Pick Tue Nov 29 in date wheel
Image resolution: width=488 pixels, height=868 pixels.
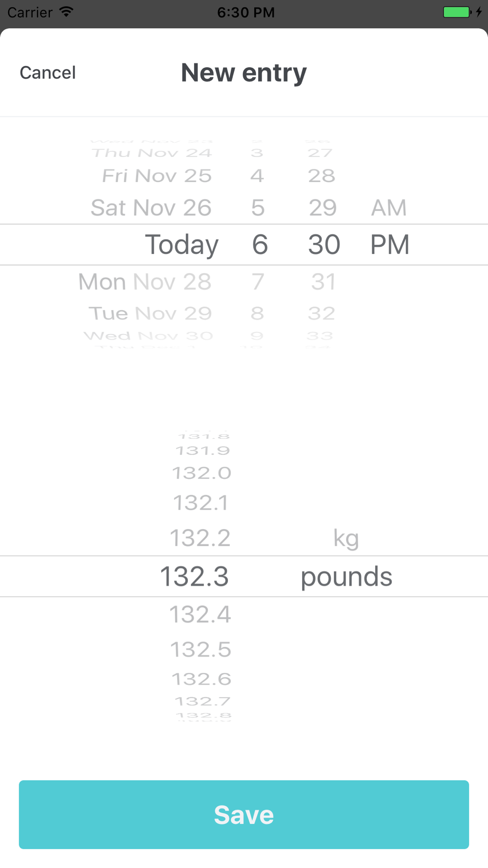point(150,313)
